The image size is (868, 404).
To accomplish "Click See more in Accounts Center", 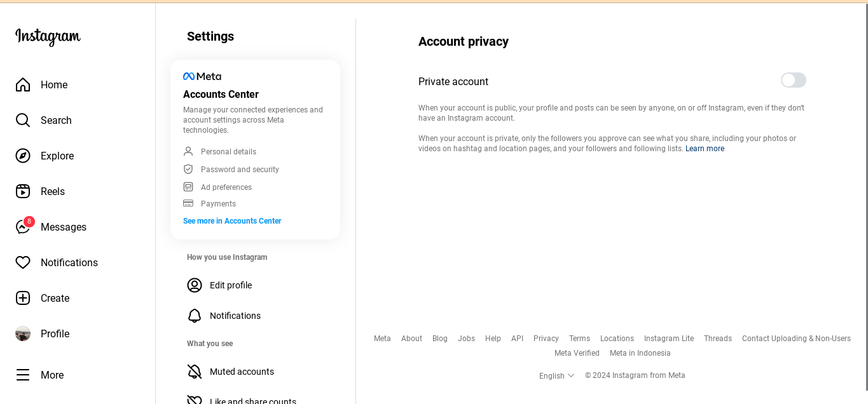I will click(x=232, y=221).
